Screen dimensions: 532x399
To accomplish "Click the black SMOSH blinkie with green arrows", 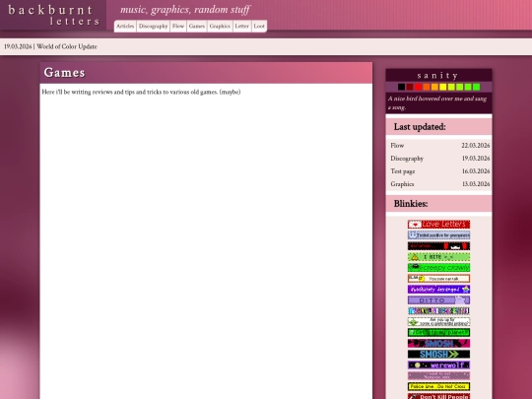I will pyautogui.click(x=438, y=355).
